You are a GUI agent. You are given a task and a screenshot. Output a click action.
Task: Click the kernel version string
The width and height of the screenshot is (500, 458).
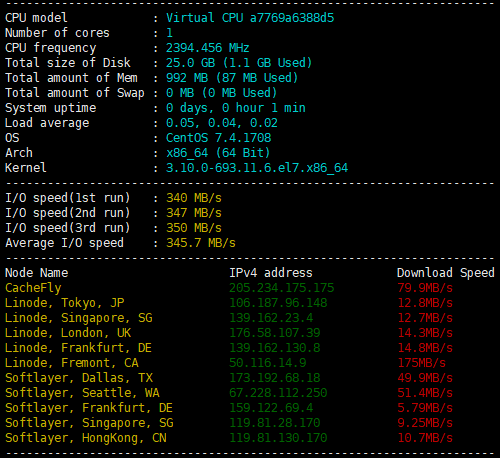257,168
